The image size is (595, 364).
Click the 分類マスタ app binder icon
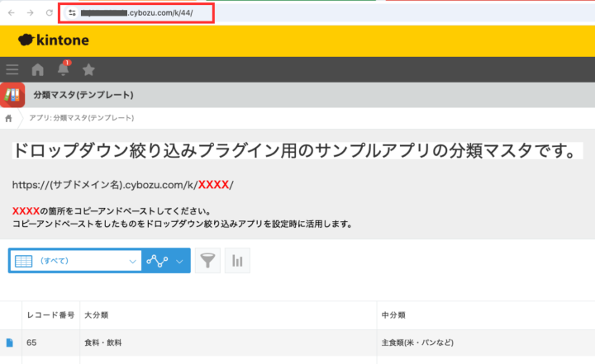click(x=12, y=95)
